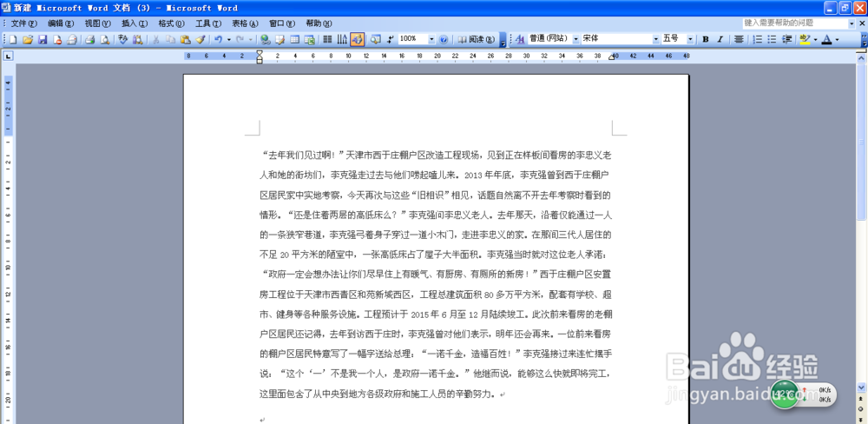Click the Permission restricted-access icon
The image size is (868, 424).
coord(57,39)
